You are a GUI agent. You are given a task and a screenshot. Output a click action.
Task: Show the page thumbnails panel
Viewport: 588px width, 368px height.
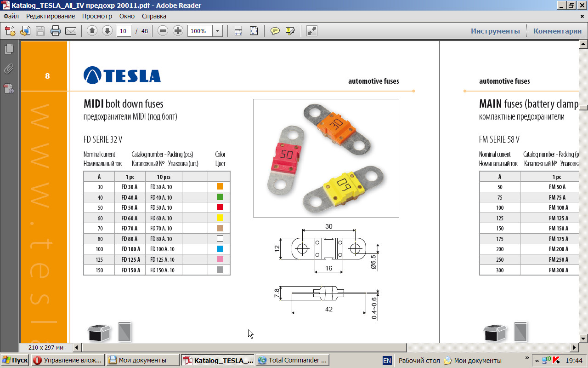pos(9,49)
